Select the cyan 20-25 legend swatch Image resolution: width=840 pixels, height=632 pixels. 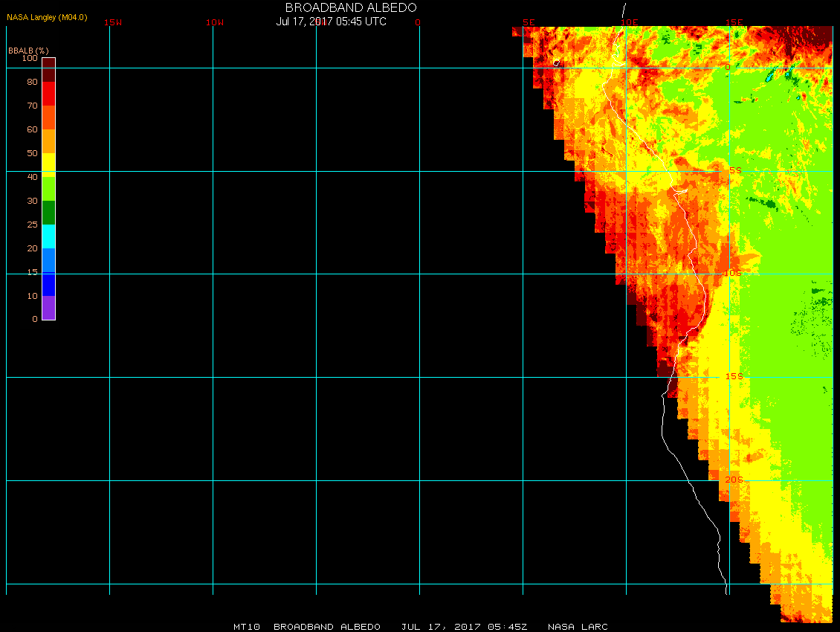click(x=49, y=236)
